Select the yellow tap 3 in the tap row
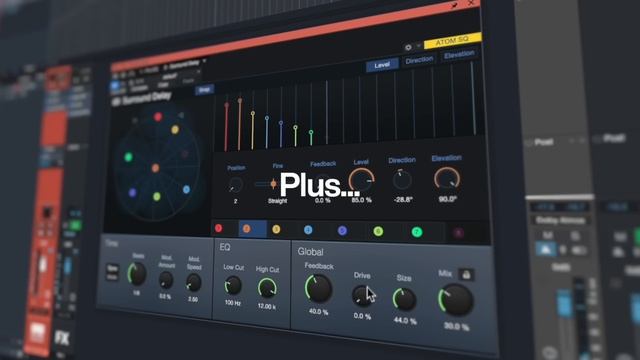The width and height of the screenshot is (640, 360). point(276,229)
